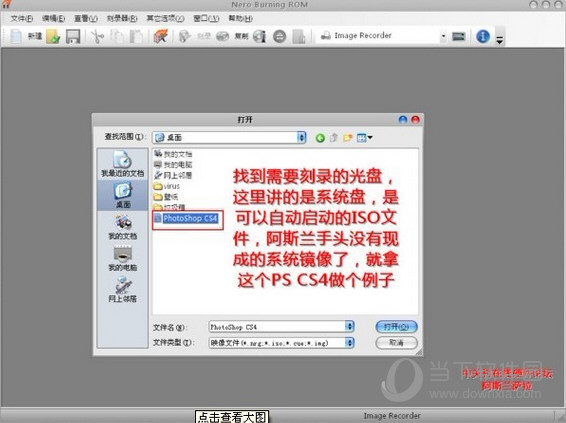Screen dimensions: 566x423
Task: Select 我的电脑 in places bar
Action: (123, 258)
